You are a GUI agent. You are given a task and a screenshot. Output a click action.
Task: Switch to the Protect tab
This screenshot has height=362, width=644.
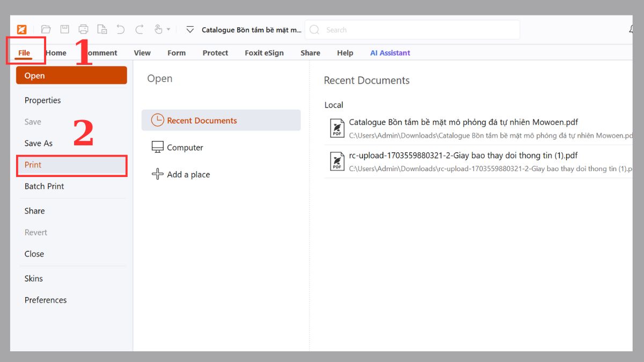(215, 53)
